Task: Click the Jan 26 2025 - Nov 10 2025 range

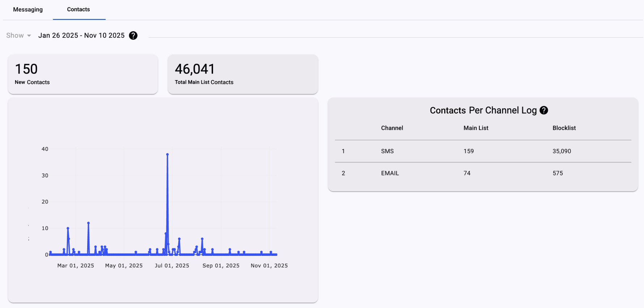Action: [x=81, y=36]
